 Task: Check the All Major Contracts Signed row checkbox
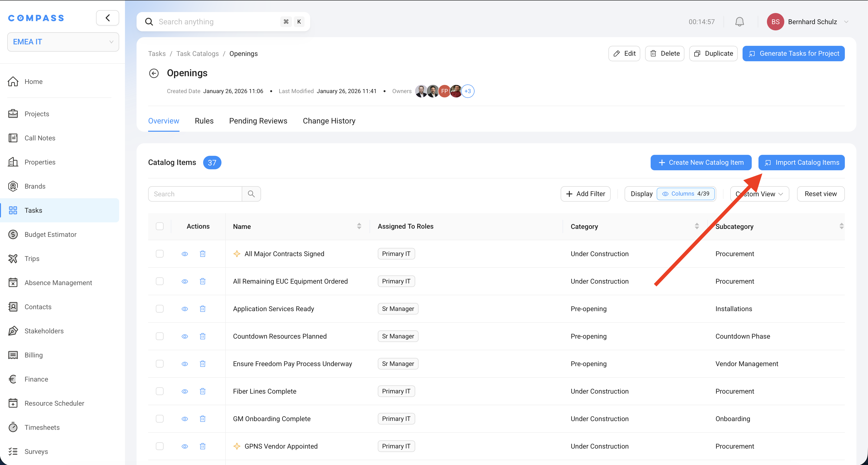160,254
